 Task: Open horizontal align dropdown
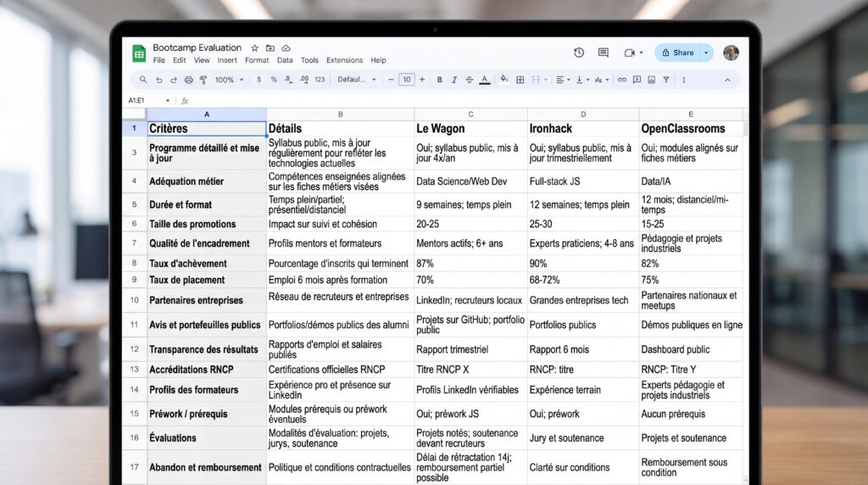pos(563,80)
